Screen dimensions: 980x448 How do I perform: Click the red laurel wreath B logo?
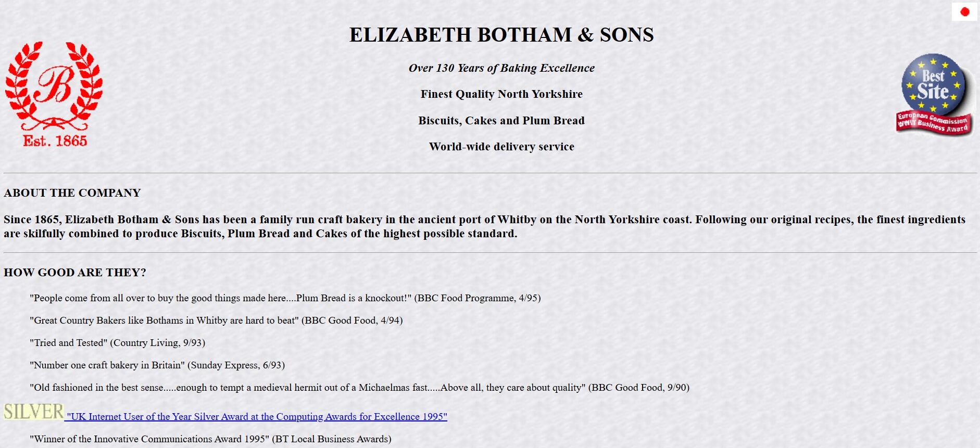(54, 86)
